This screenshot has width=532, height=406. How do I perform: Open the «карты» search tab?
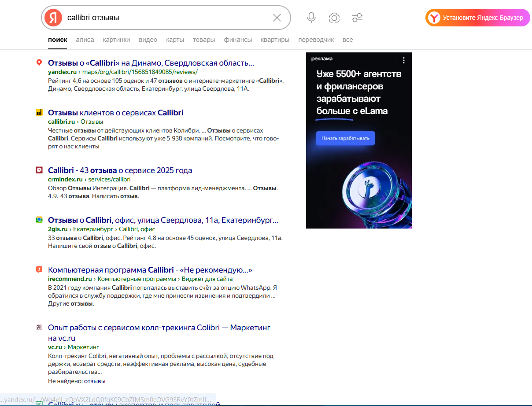click(175, 40)
